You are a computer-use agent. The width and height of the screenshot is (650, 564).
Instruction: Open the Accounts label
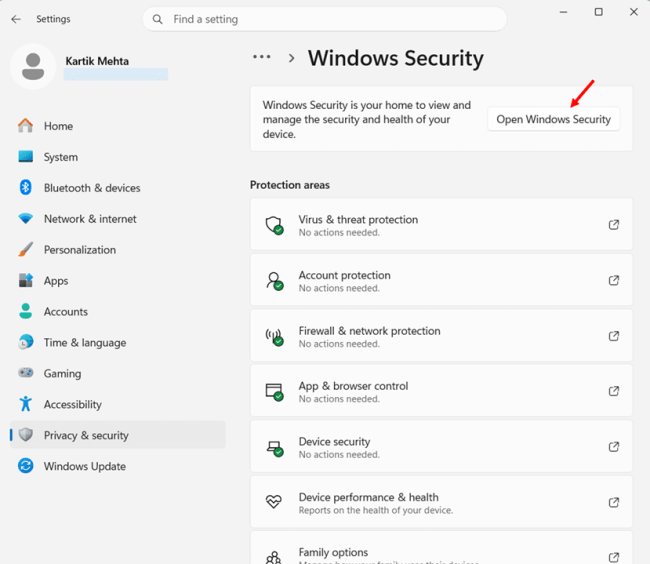(66, 312)
